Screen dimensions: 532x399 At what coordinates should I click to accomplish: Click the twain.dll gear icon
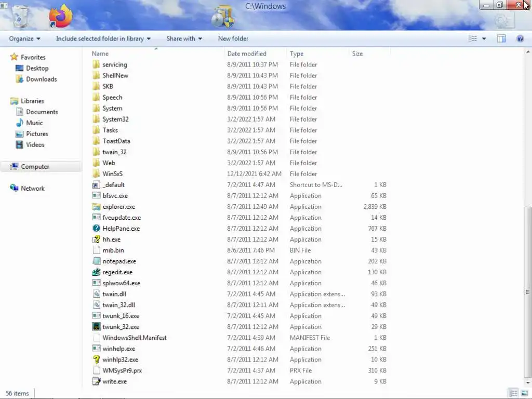coord(96,294)
